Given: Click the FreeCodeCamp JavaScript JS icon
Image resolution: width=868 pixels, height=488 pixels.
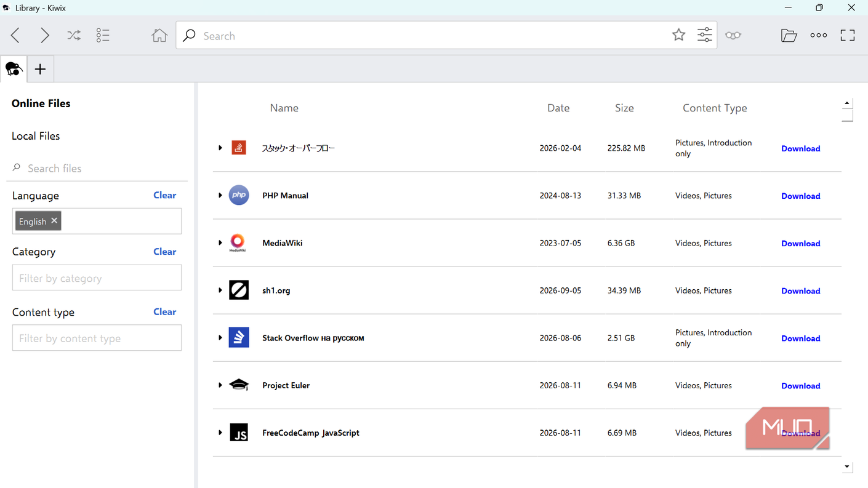Looking at the screenshot, I should pos(239,433).
